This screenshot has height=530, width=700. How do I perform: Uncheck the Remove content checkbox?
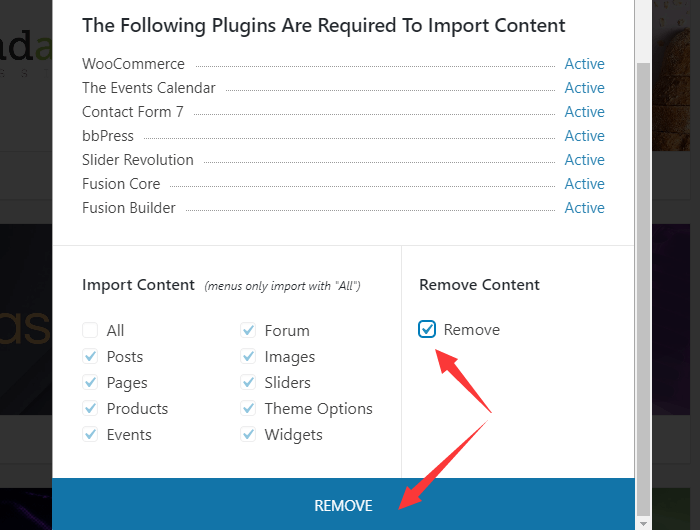tap(428, 330)
